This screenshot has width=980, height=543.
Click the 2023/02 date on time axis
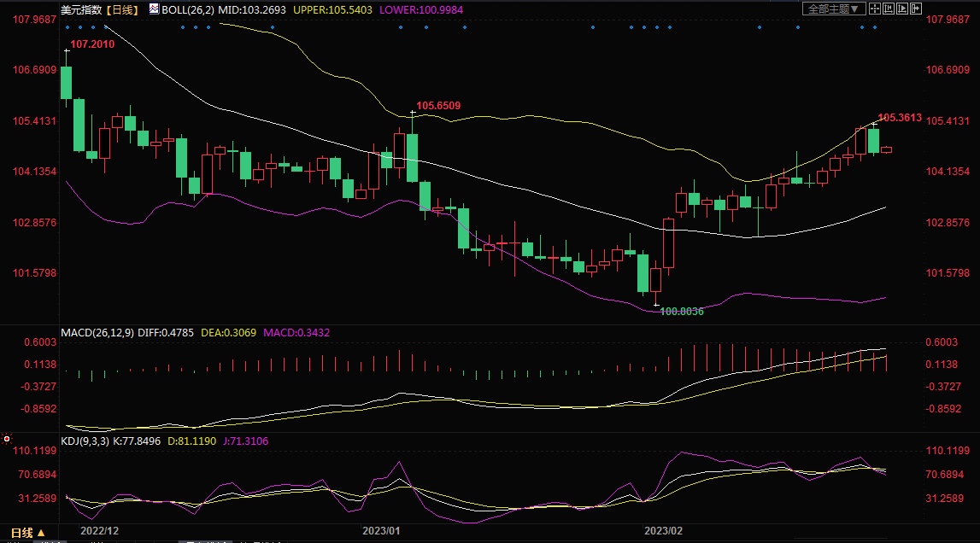pos(663,531)
